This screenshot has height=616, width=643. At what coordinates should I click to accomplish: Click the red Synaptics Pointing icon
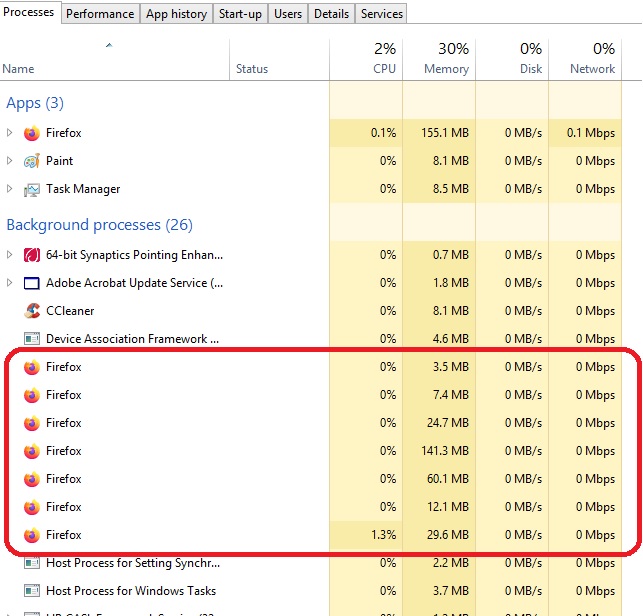point(32,255)
